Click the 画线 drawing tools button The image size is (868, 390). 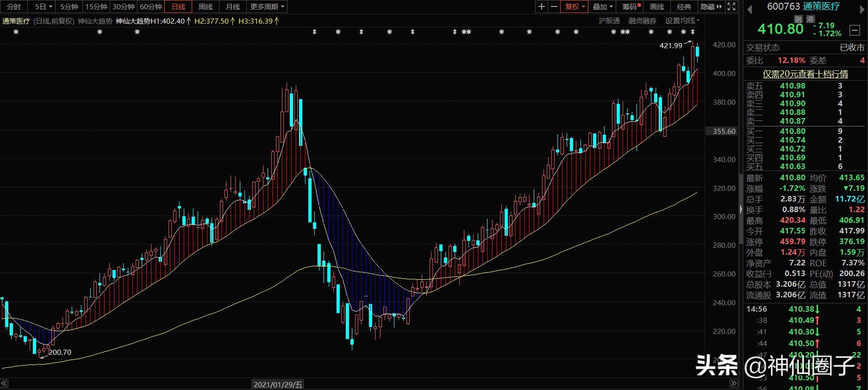(x=657, y=6)
